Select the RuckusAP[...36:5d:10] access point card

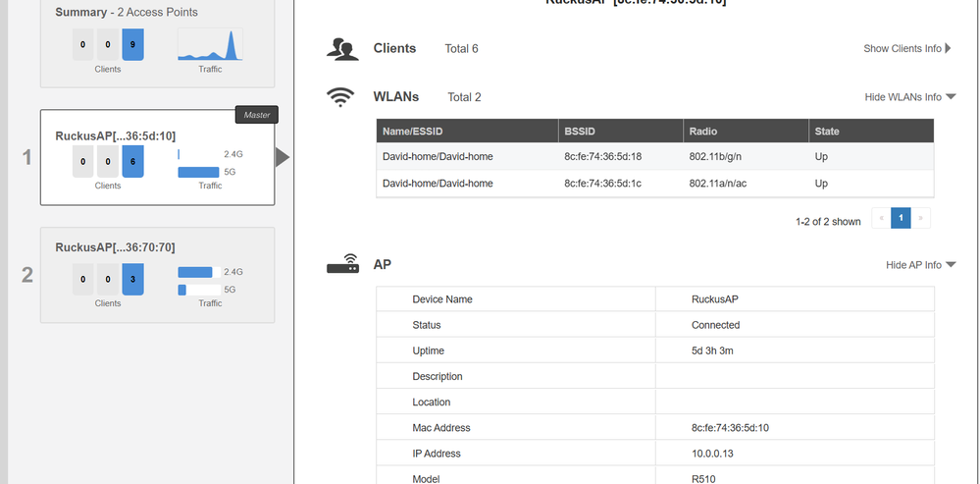tap(157, 136)
